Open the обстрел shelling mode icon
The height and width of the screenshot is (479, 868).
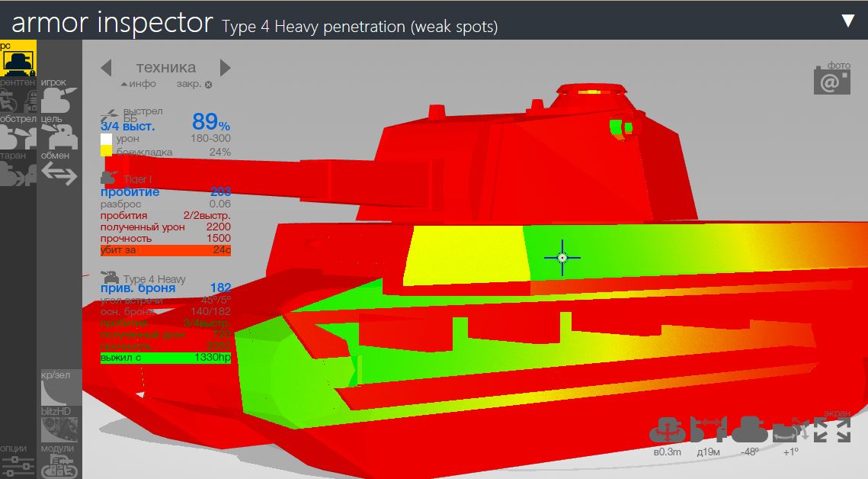18,137
